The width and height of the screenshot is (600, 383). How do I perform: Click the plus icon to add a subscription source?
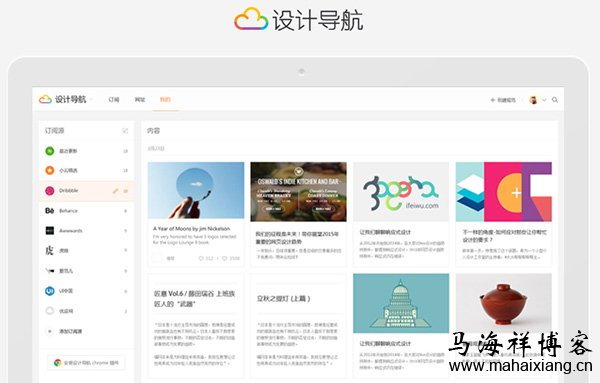coord(49,331)
